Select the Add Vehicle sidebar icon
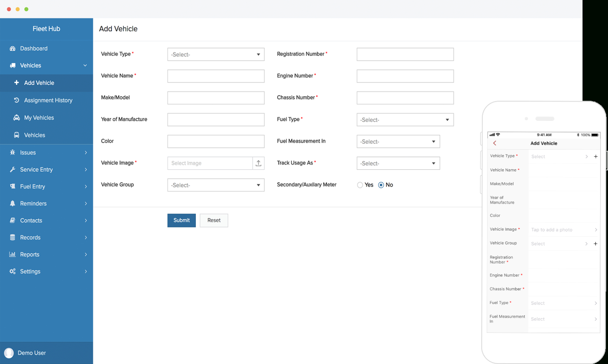The width and height of the screenshot is (608, 364). point(16,83)
